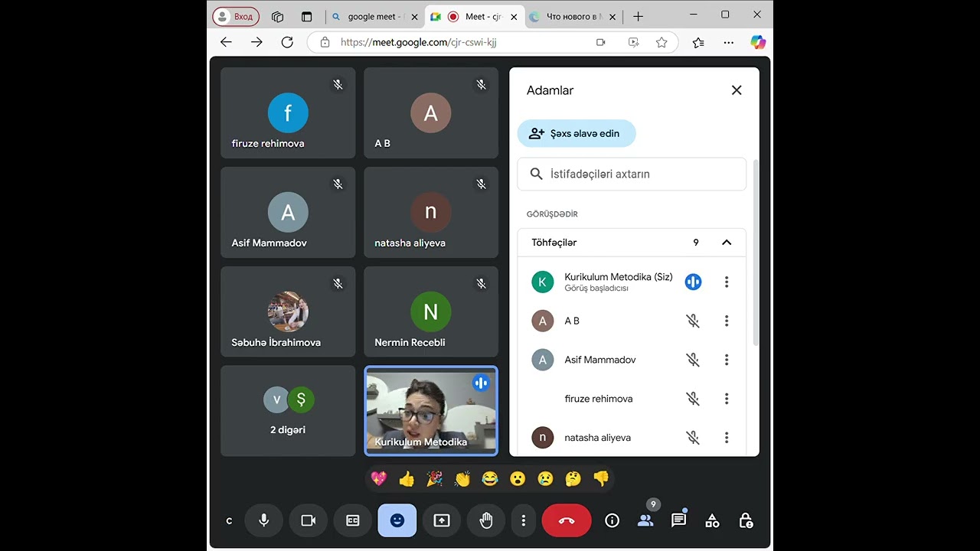
Task: Click the browser Forward arrow
Action: [x=256, y=42]
